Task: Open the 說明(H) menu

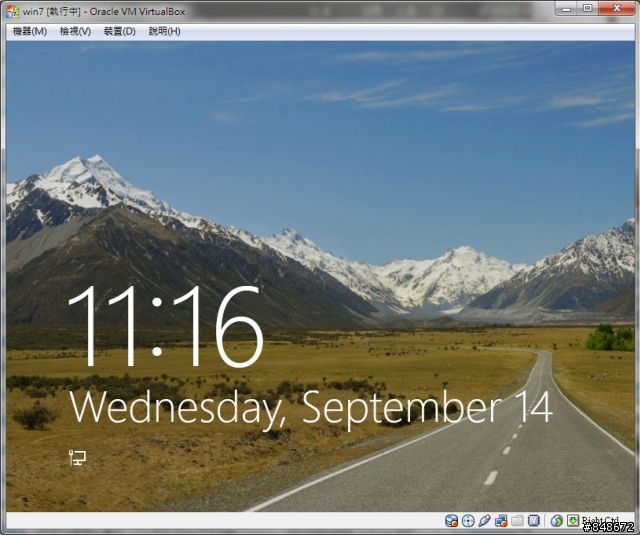Action: (164, 31)
